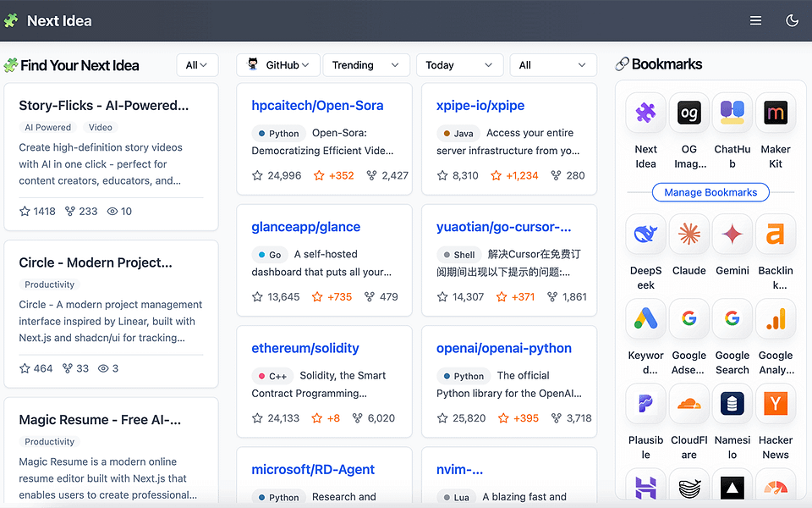This screenshot has width=812, height=508.
Task: Open the CloudFlare bookmark
Action: 689,403
